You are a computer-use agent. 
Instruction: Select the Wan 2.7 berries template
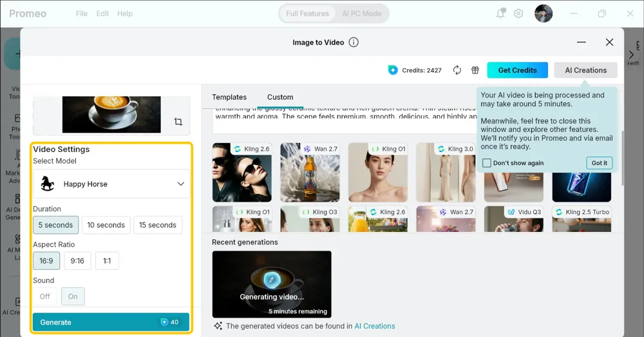[x=446, y=219]
